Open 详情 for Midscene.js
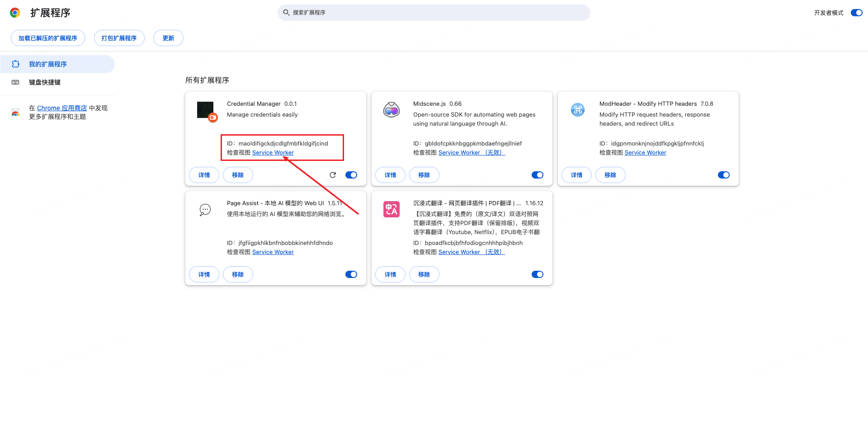The image size is (868, 433). coord(390,175)
